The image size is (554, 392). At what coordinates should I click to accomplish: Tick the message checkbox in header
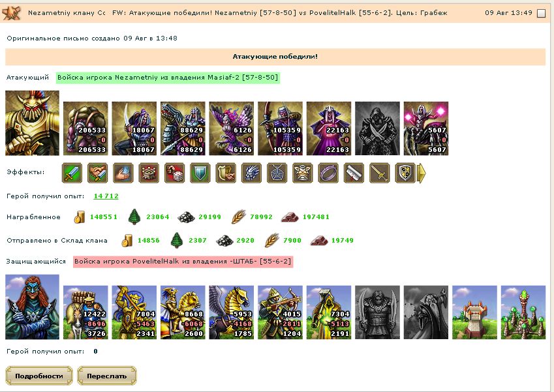[542, 14]
